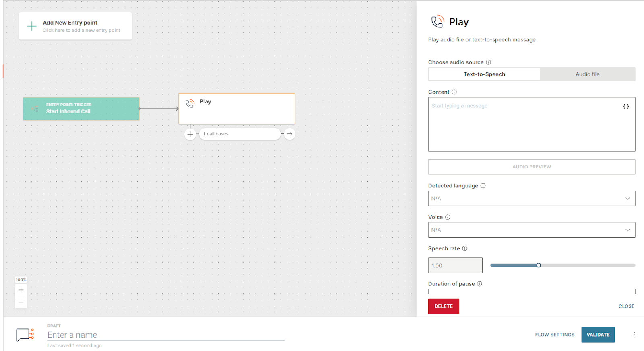
Task: Click the Last saved 1 second ago text
Action: 74,345
